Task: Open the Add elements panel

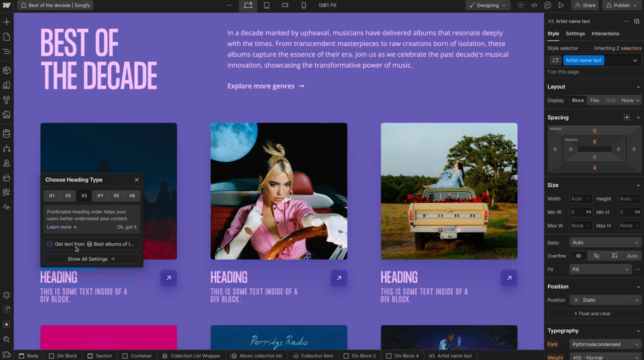Action: 6,22
